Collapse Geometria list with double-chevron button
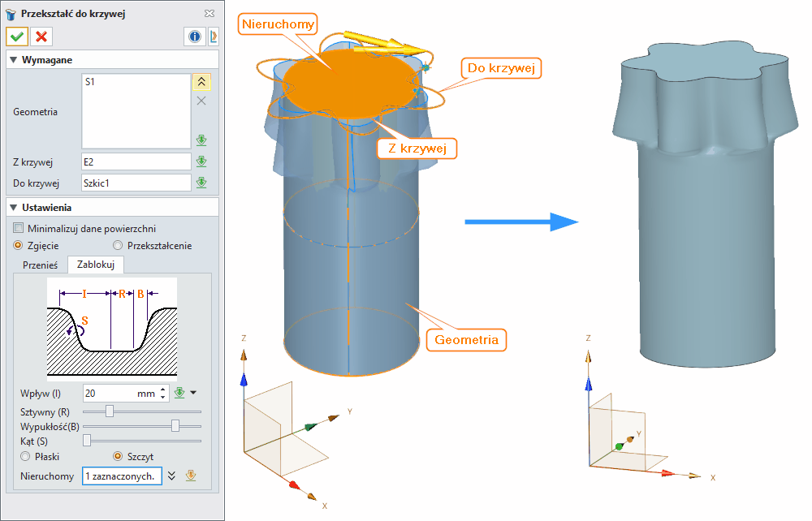The width and height of the screenshot is (812, 521). (201, 80)
